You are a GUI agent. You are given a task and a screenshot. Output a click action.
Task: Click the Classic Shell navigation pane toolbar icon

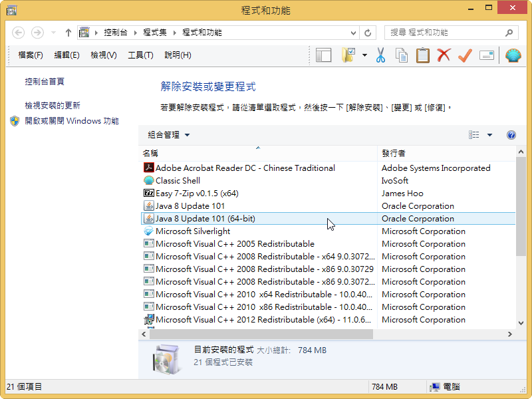click(323, 55)
